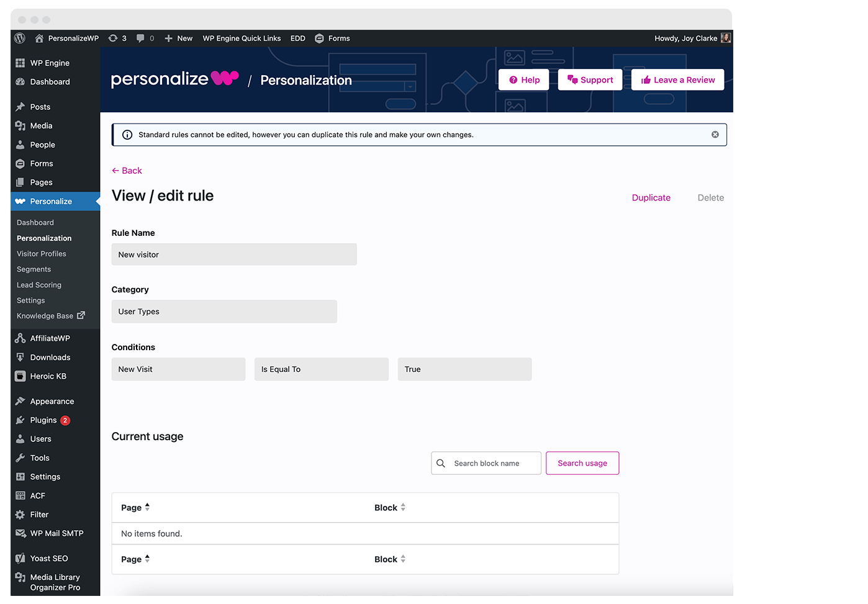
Task: Open the New menu in the admin bar
Action: 178,38
